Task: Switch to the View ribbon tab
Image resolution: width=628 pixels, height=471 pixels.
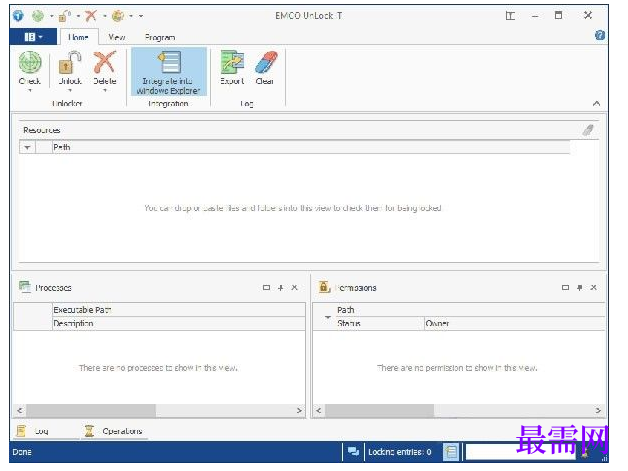Action: coord(117,37)
